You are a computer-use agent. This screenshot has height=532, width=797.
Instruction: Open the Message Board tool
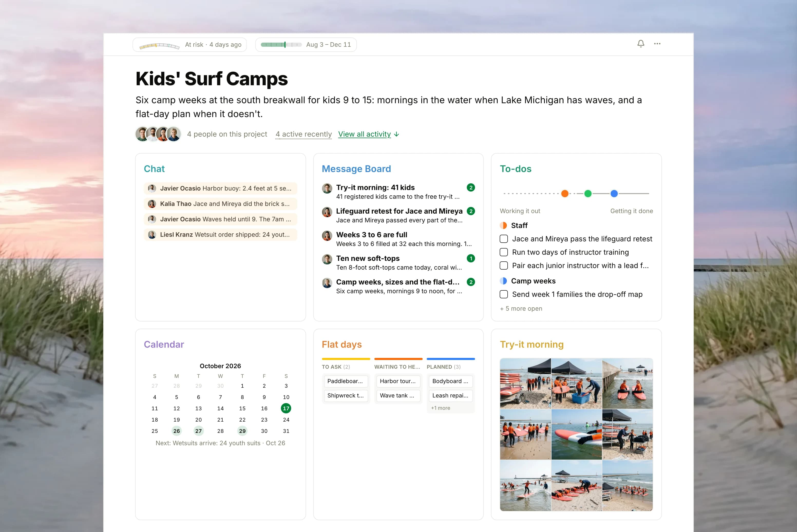click(356, 169)
